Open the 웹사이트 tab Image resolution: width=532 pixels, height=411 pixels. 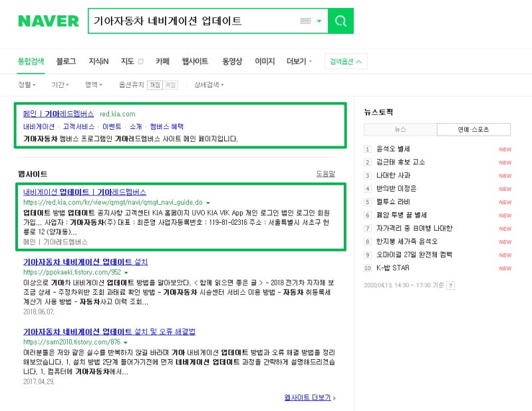click(x=195, y=61)
